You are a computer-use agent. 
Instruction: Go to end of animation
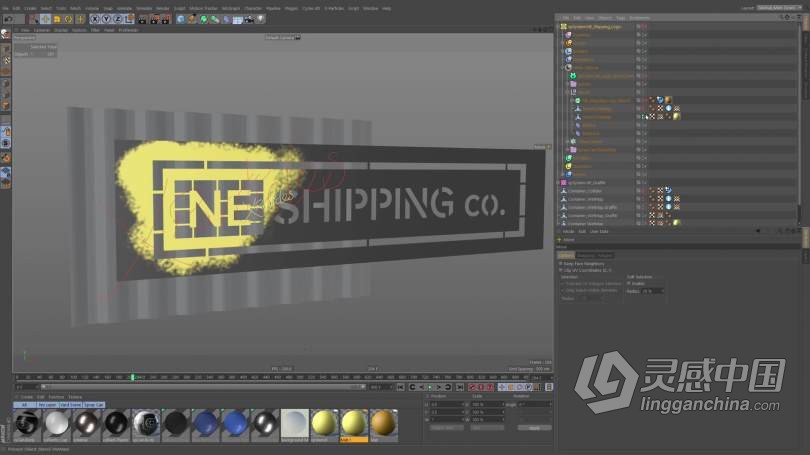[459, 387]
